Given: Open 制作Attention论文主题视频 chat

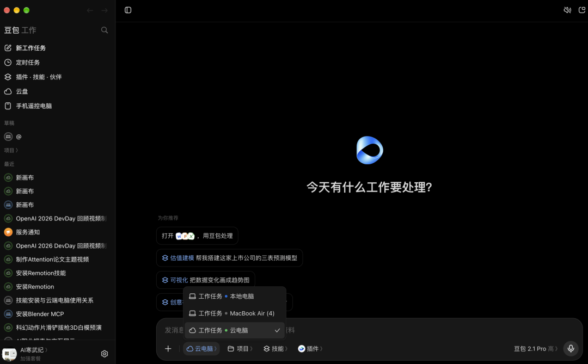Looking at the screenshot, I should pyautogui.click(x=57, y=260).
